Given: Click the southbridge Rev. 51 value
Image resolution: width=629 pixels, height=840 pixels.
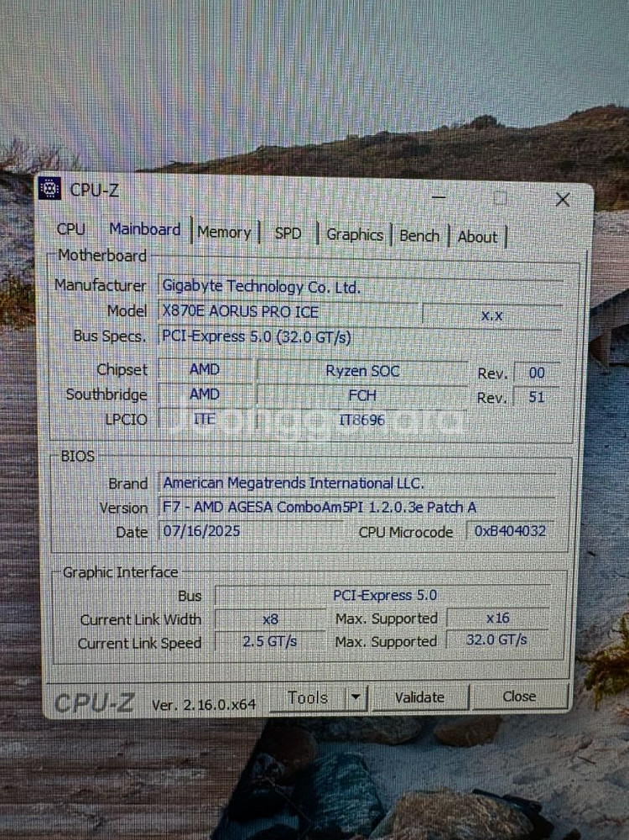Looking at the screenshot, I should 537,398.
